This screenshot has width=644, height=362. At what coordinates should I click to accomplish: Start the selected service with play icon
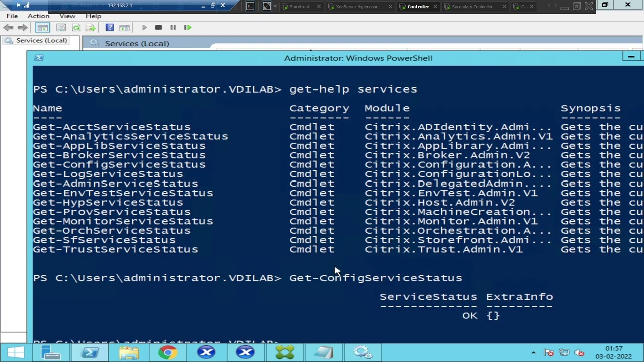[144, 28]
